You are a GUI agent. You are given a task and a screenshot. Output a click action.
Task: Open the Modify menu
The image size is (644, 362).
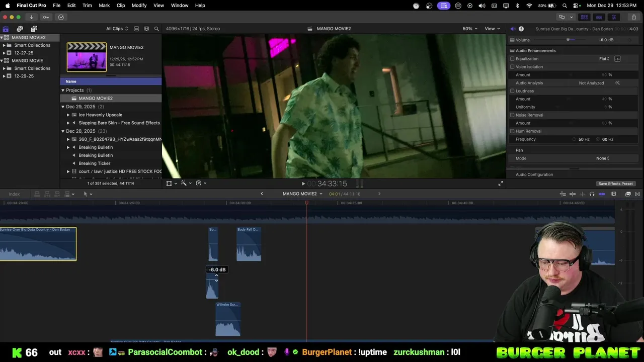tap(139, 6)
